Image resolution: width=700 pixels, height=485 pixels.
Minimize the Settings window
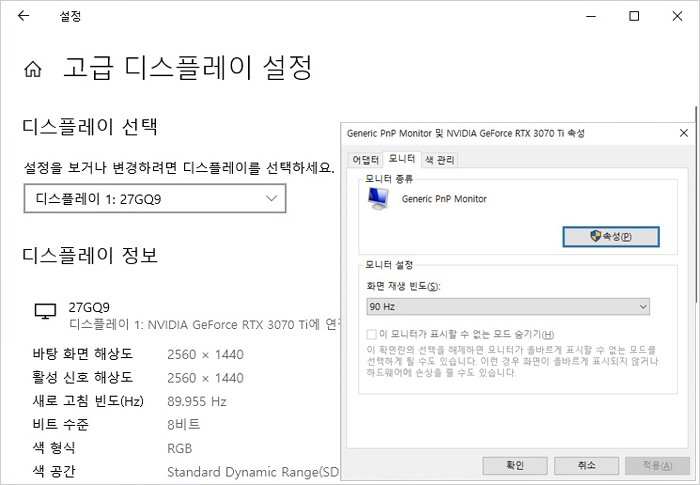pyautogui.click(x=587, y=17)
